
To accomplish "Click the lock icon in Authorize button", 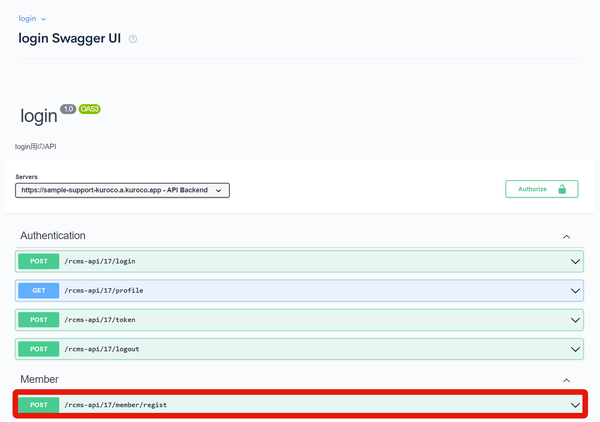I will coord(562,189).
